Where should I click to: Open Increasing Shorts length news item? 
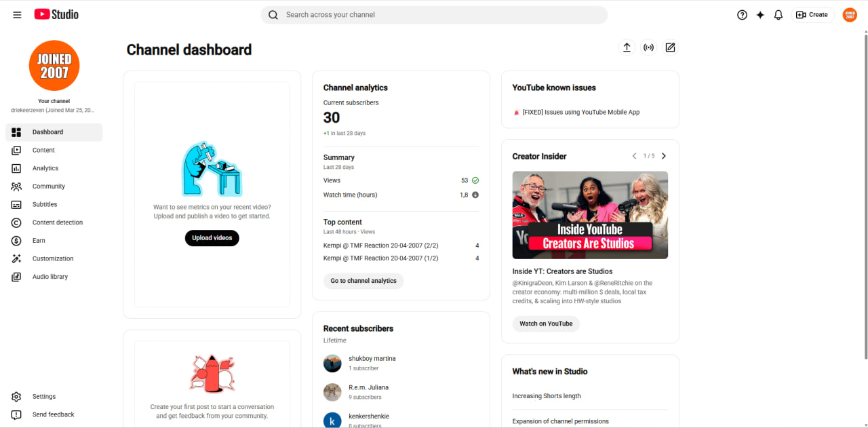pos(547,396)
